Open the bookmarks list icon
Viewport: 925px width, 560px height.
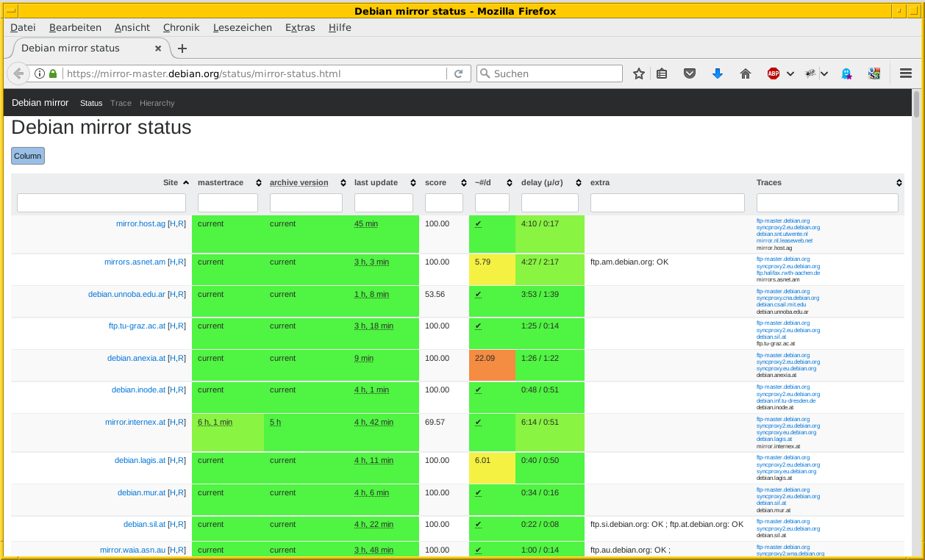coord(662,73)
